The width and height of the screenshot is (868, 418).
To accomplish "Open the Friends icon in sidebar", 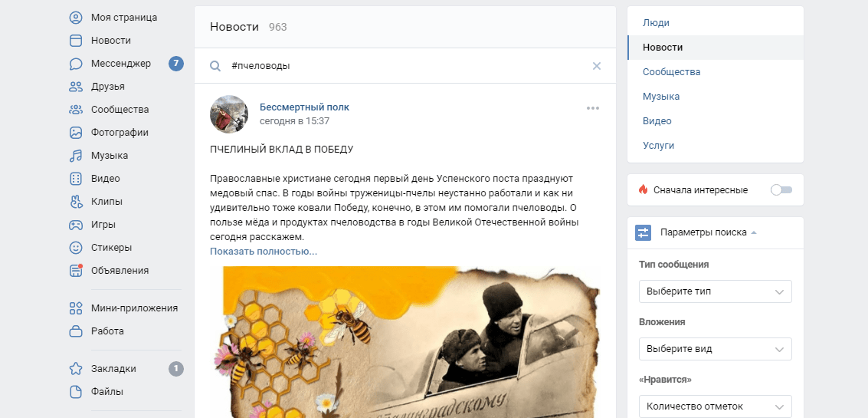I will (x=76, y=87).
